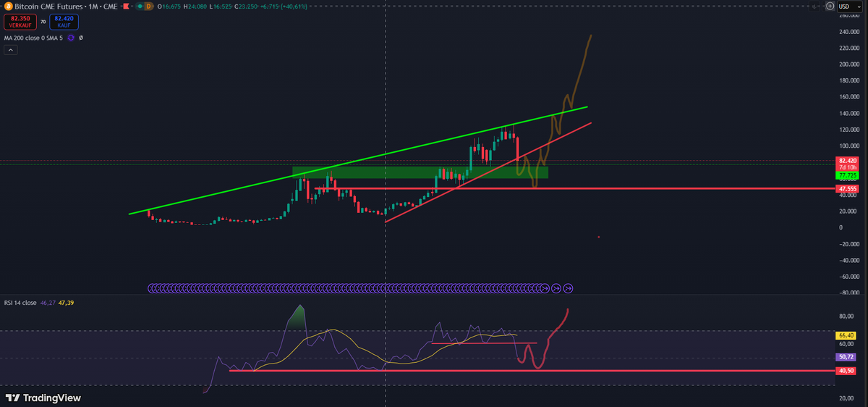Click the Bitcoin symbol logo icon
Screen dimensions: 868x407
click(8, 6)
